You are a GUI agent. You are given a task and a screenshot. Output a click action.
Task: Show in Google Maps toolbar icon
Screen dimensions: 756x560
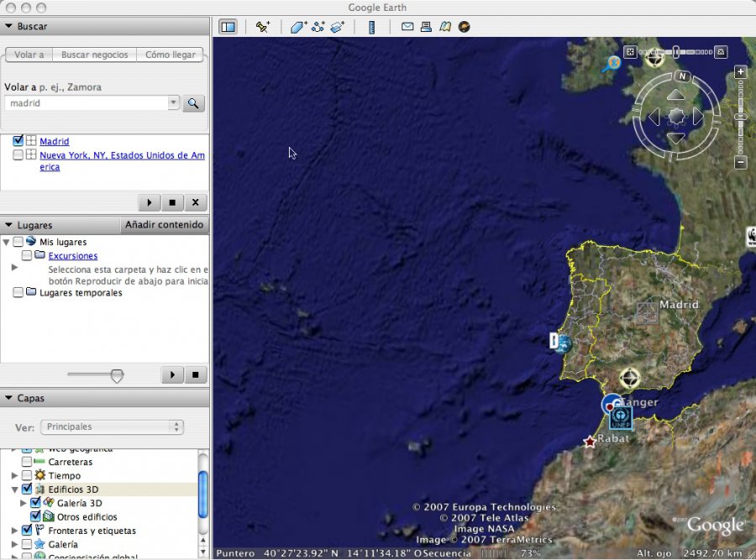(445, 27)
